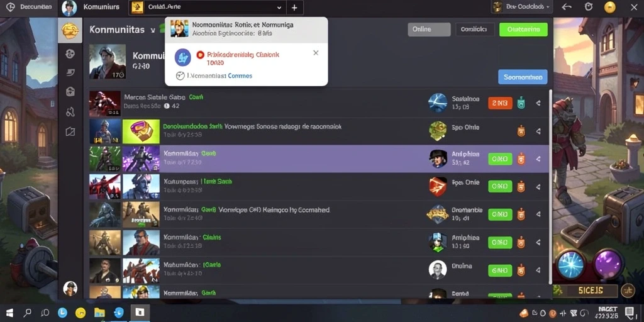The width and height of the screenshot is (644, 322).
Task: Expand arrow at end of fgs Onie row
Action: [538, 187]
